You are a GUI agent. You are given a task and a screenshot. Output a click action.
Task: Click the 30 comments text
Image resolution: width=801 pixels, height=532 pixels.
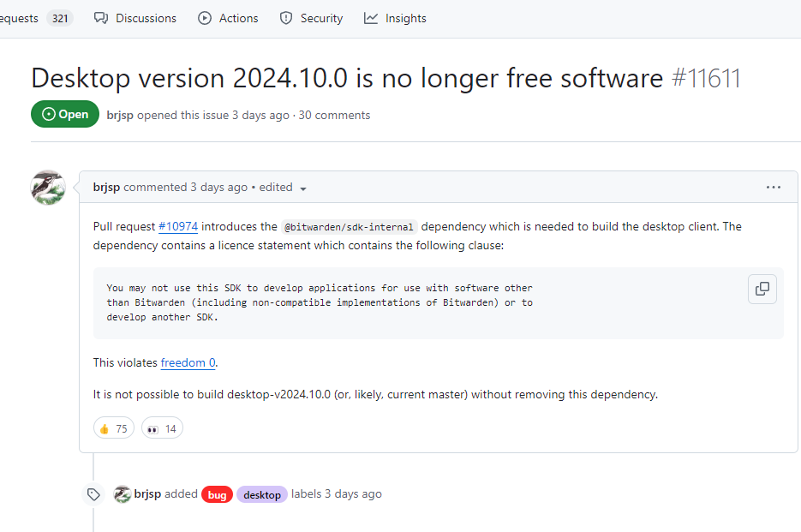pos(335,115)
